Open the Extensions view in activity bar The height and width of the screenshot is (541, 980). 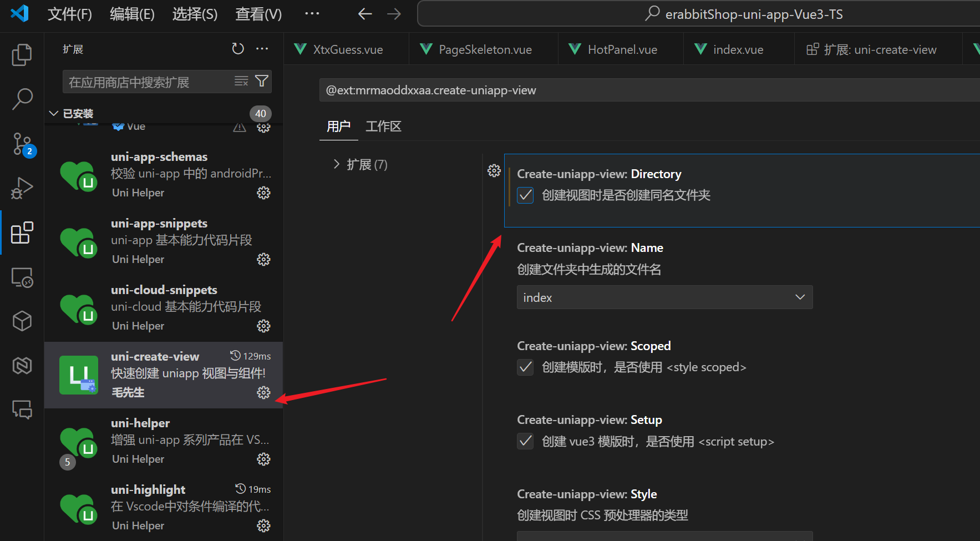coord(22,232)
